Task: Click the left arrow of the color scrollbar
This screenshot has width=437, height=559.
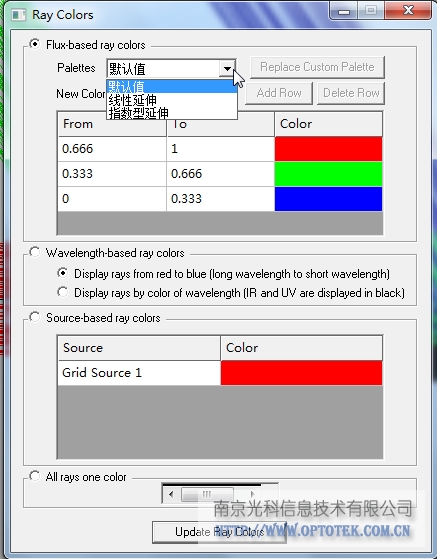Action: click(171, 494)
